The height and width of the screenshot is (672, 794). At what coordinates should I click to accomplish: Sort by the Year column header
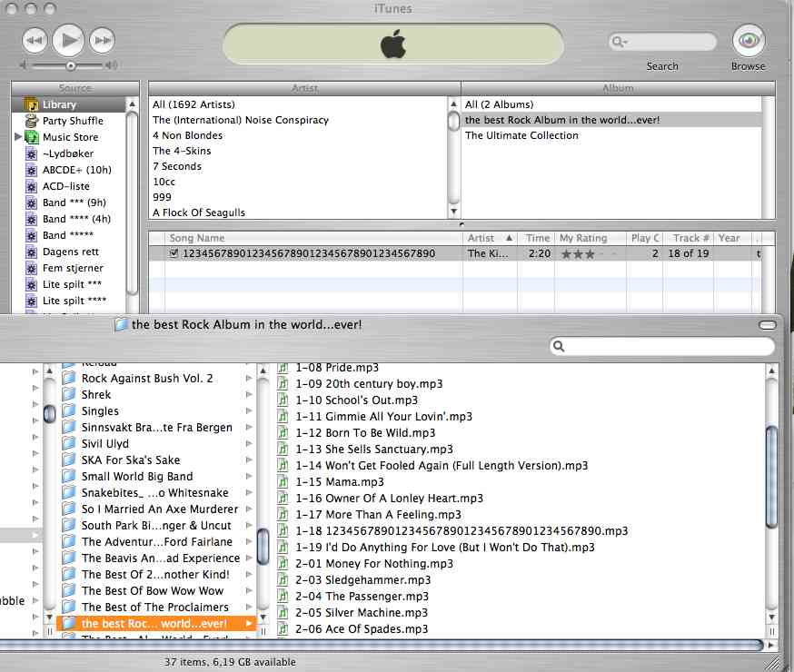(x=733, y=238)
